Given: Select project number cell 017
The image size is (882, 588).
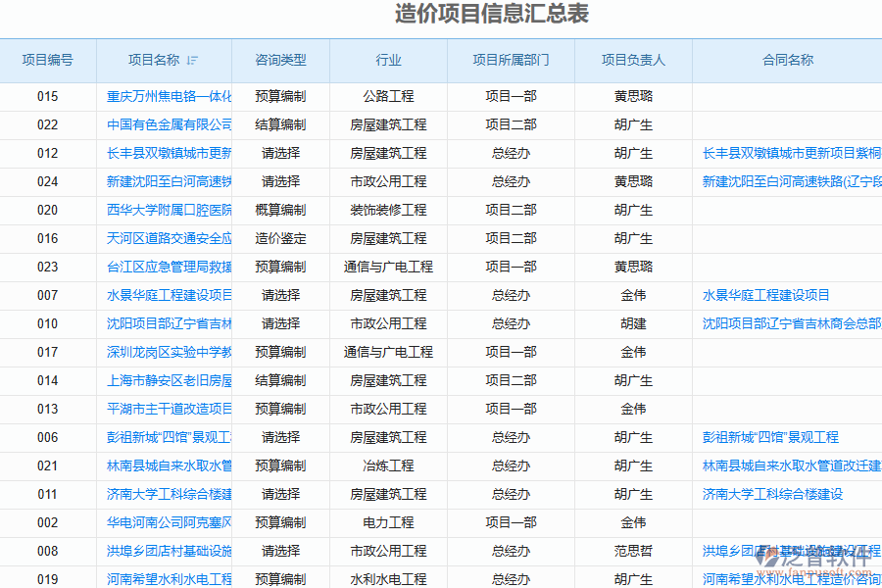Looking at the screenshot, I should click(47, 352).
